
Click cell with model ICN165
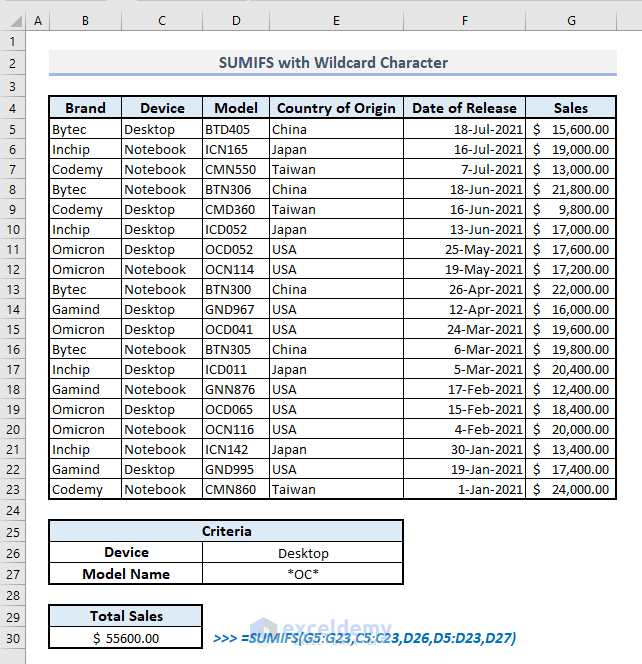coord(236,149)
